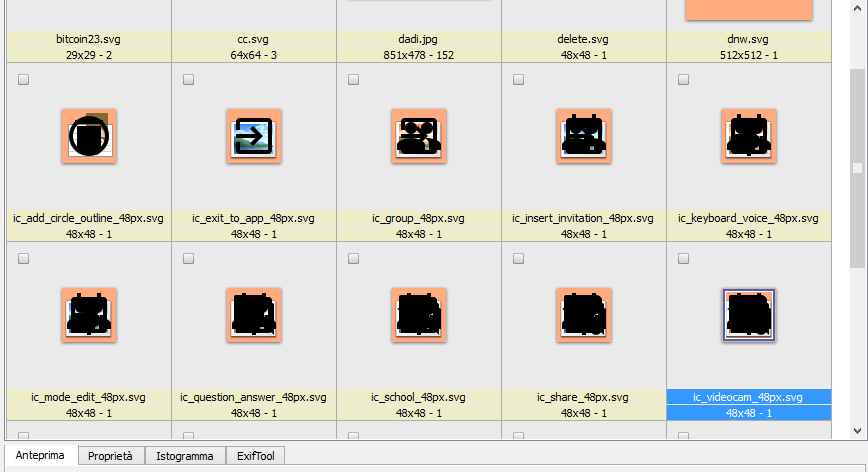Open the Istogramma tab
Viewport: 868px width, 472px height.
tap(185, 456)
